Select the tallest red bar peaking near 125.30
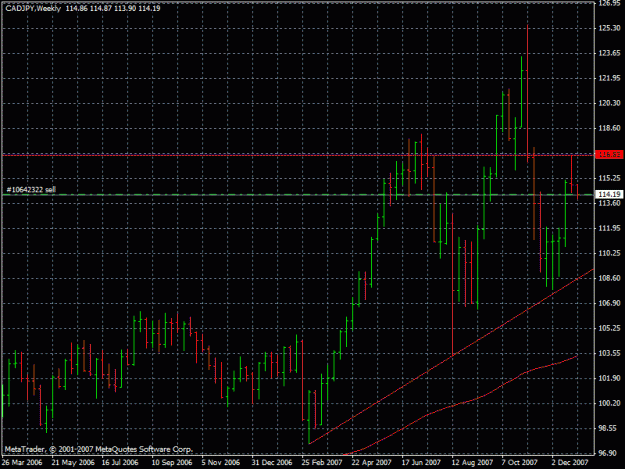The height and width of the screenshot is (469, 625). coord(527,93)
